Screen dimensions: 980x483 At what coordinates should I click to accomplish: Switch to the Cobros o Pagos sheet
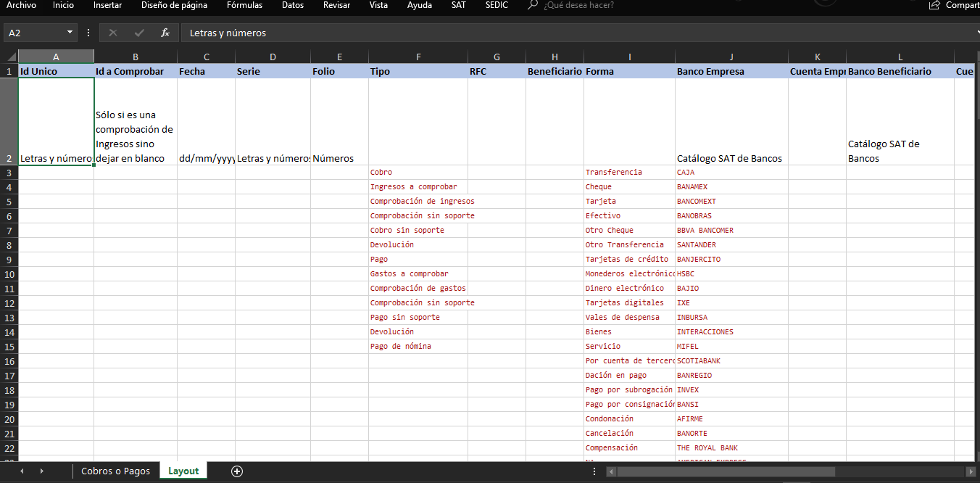coord(115,471)
